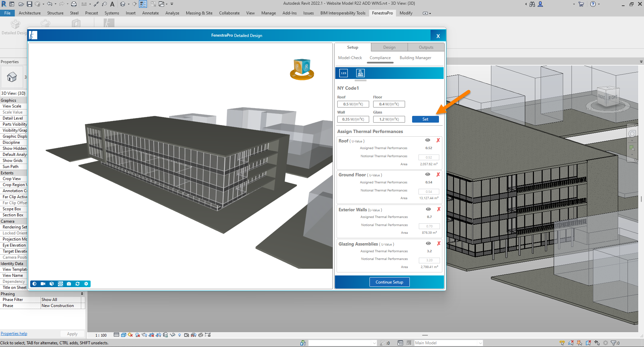The image size is (644, 347).
Task: Select the Aligned Dimension tool in toolbar
Action: [96, 4]
